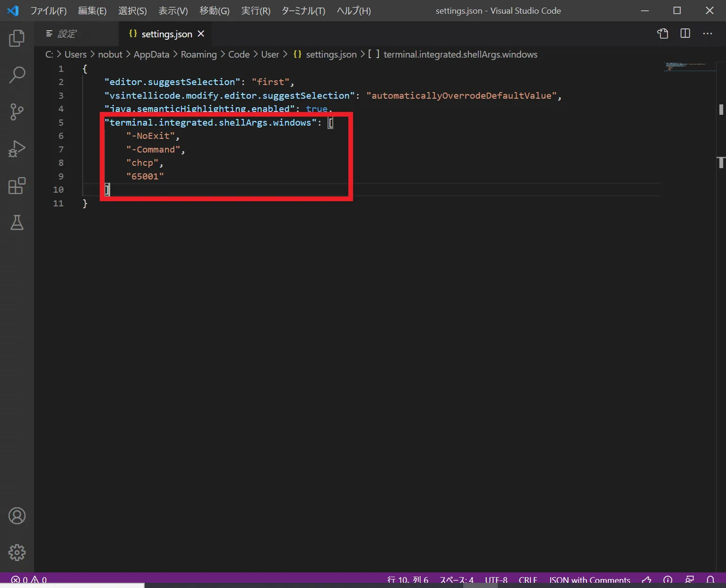Open the 実行(R) menu
Image resolution: width=726 pixels, height=588 pixels.
pyautogui.click(x=256, y=10)
